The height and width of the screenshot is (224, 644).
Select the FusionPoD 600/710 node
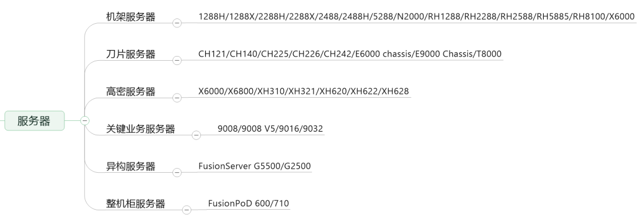[249, 203]
